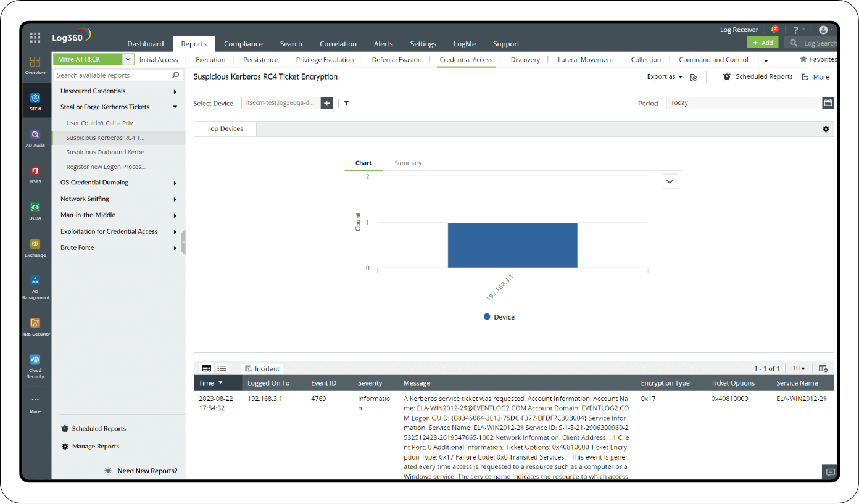Open the help question mark menu
The width and height of the screenshot is (859, 504).
click(x=796, y=30)
